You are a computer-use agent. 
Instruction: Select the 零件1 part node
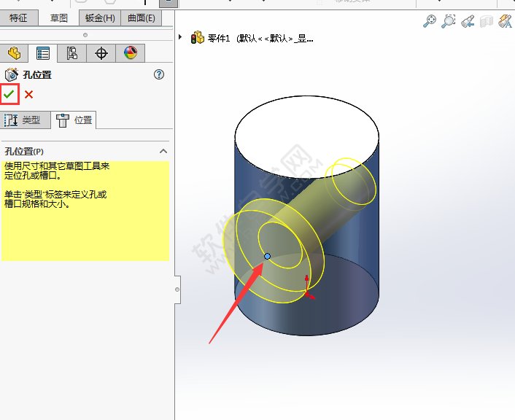pos(252,38)
